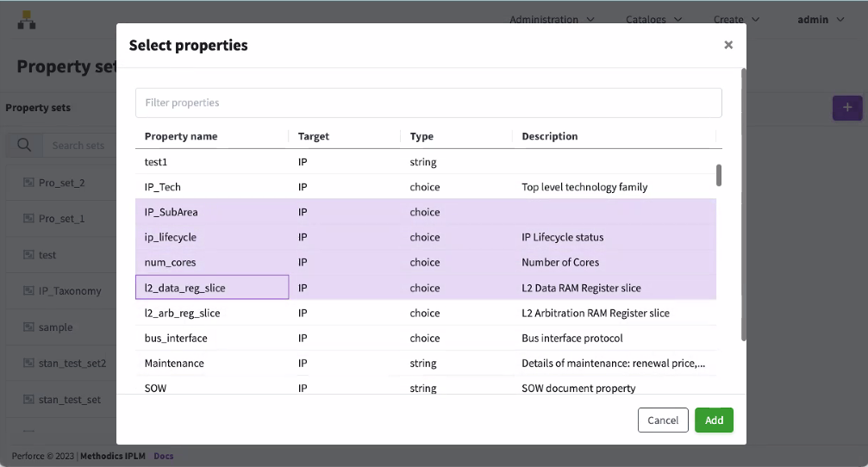The height and width of the screenshot is (467, 868).
Task: Click icon beside stan_test_set2 entry
Action: coord(28,364)
